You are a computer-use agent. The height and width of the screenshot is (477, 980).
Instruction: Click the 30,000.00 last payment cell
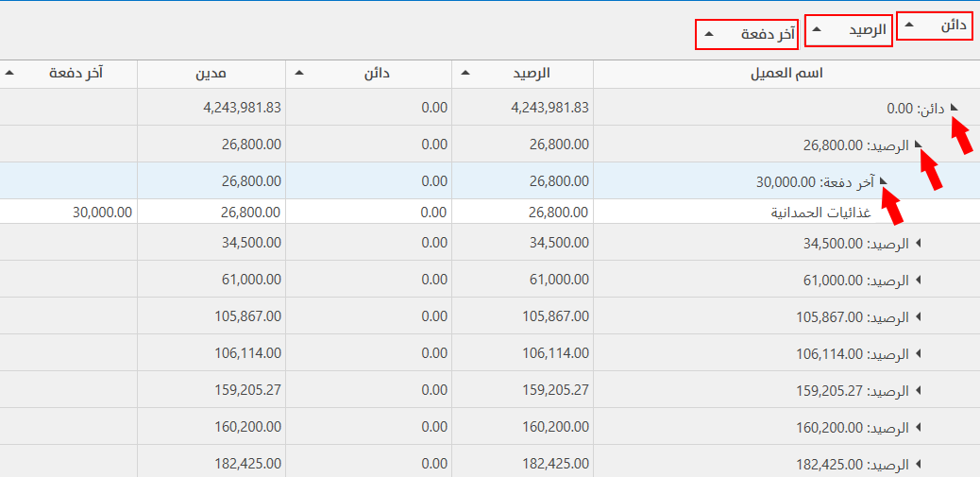[x=102, y=213]
